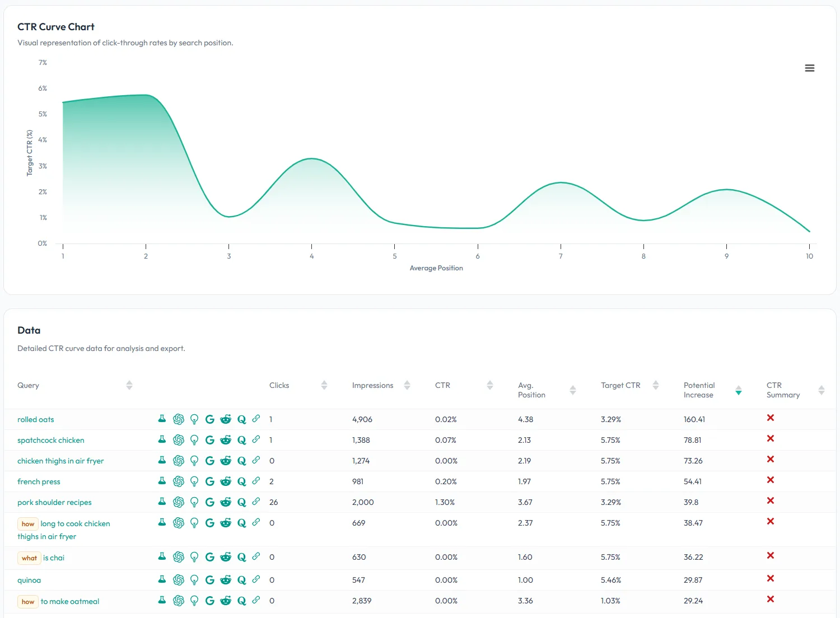This screenshot has width=840, height=618.
Task: Sort table by Clicks column arrows
Action: click(324, 385)
